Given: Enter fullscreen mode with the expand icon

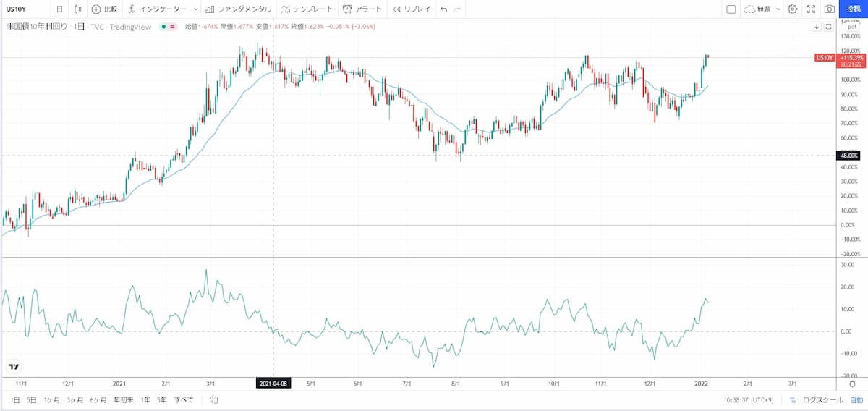Looking at the screenshot, I should tap(811, 9).
